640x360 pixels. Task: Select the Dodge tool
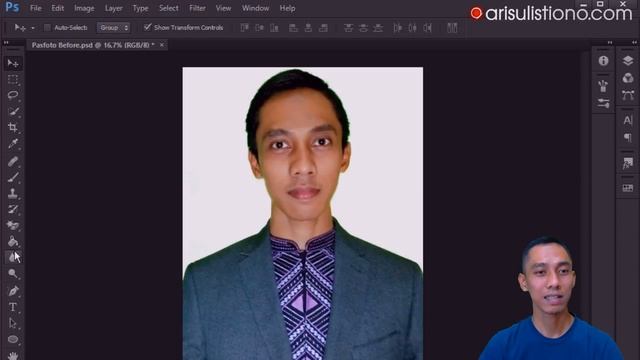click(x=13, y=273)
